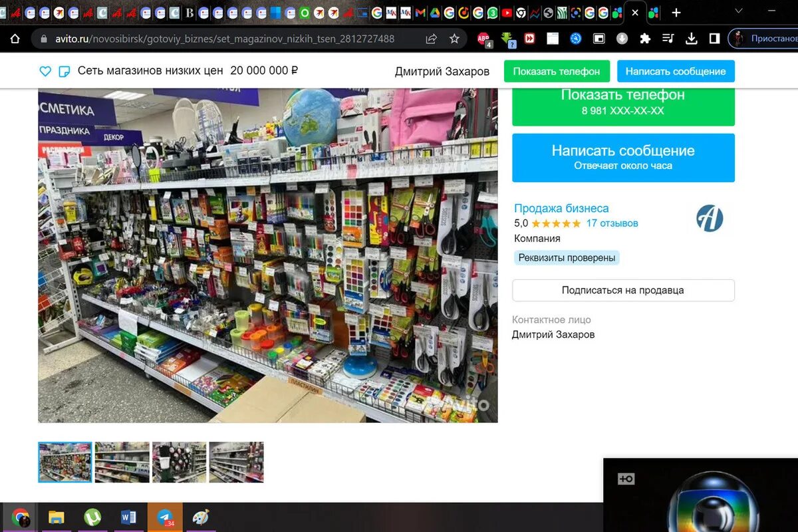This screenshot has width=798, height=532.
Task: Click Реквизиты проверены badge
Action: coord(567,258)
